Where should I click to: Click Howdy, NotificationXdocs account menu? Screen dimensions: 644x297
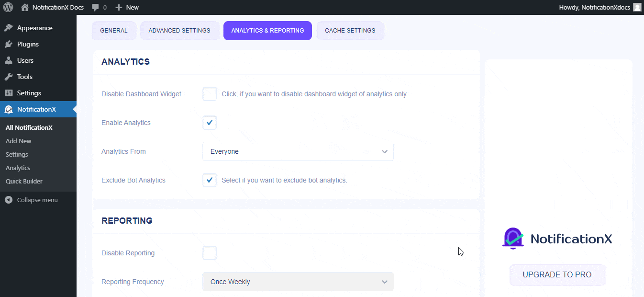pos(600,7)
